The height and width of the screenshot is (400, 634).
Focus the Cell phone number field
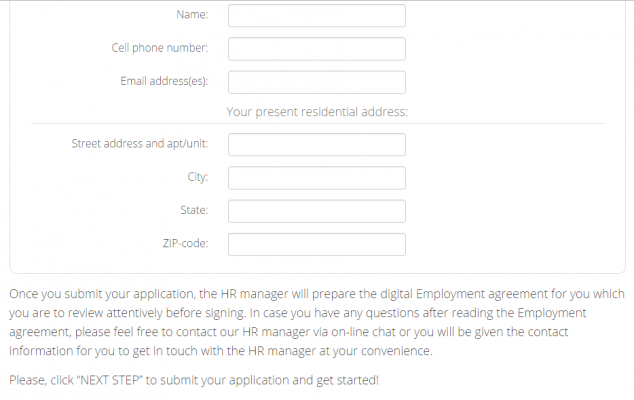pos(316,49)
